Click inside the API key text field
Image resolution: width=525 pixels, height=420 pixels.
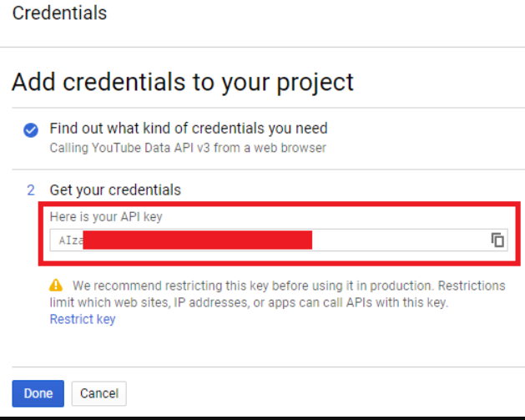pyautogui.click(x=401, y=240)
